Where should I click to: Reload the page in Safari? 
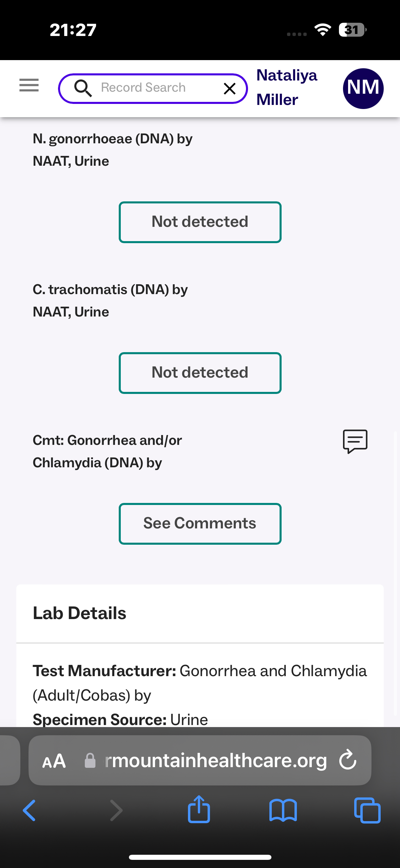pyautogui.click(x=348, y=760)
